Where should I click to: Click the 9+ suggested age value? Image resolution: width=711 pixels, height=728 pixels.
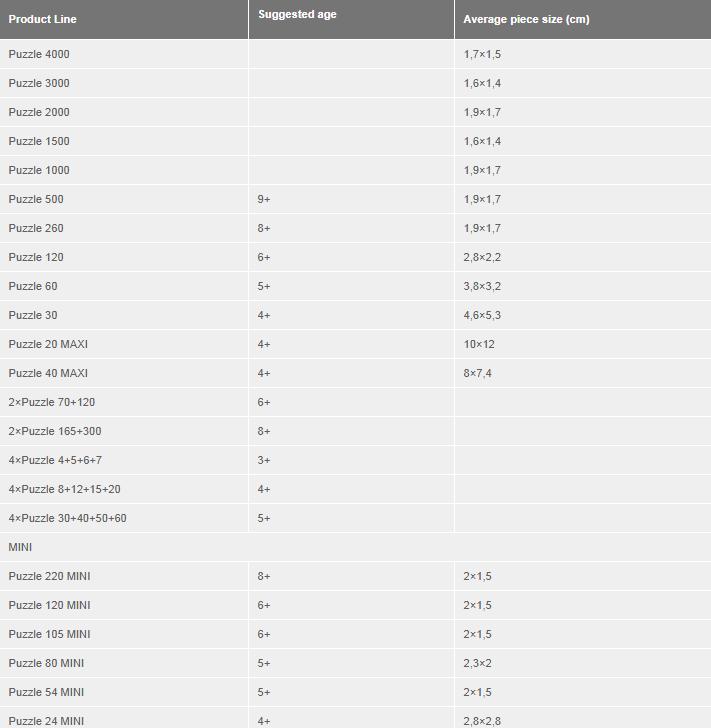coord(264,199)
